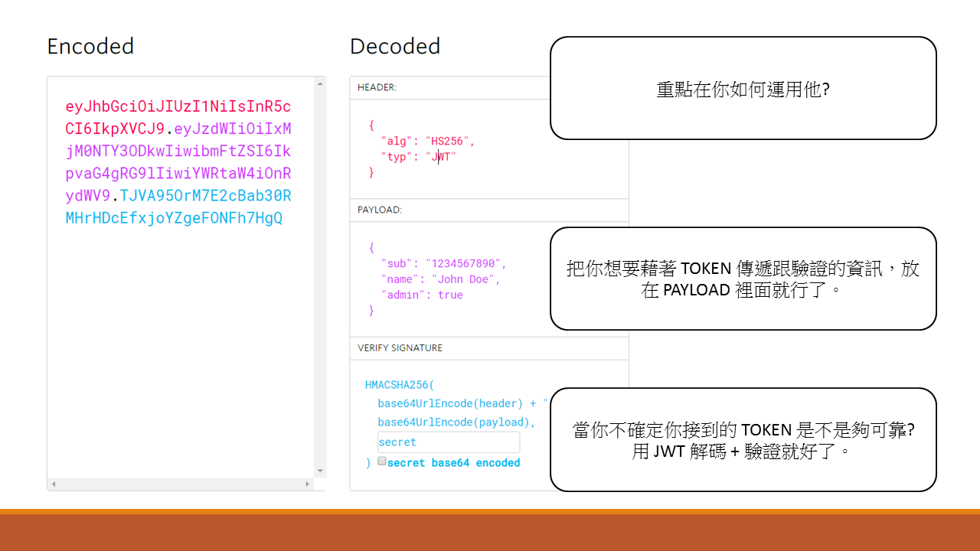The width and height of the screenshot is (980, 551).
Task: Click the "name": "John Doe" payload line
Action: tap(440, 279)
